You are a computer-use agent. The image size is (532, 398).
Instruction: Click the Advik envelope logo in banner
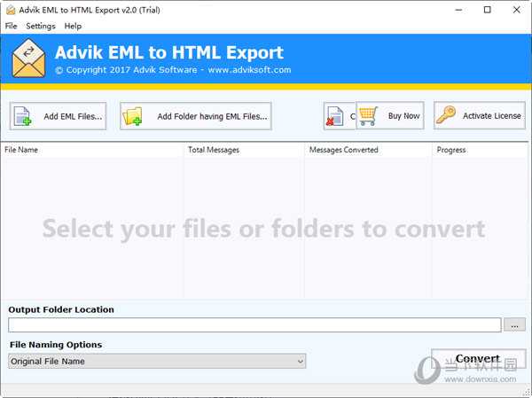click(28, 58)
